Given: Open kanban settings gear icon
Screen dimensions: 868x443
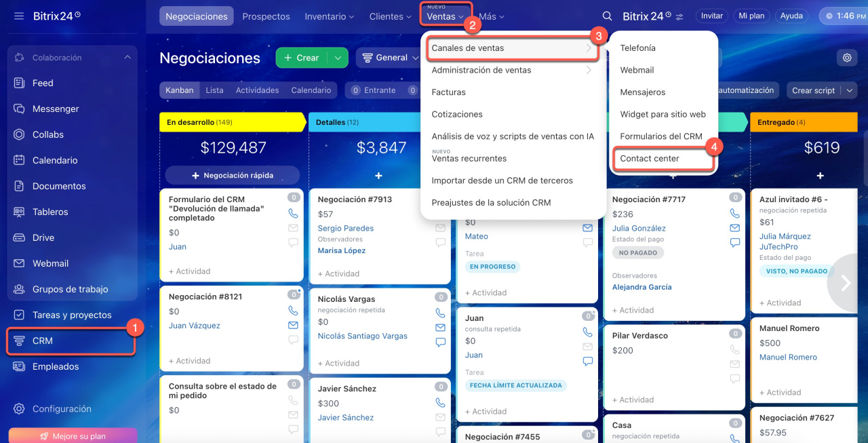Looking at the screenshot, I should click(846, 58).
